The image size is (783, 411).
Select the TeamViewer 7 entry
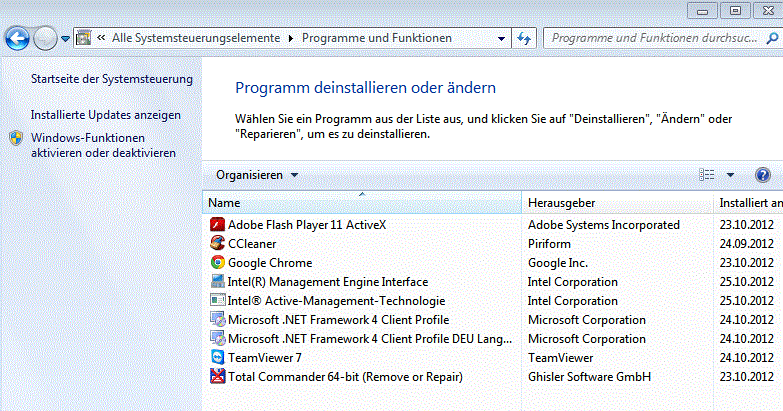(x=265, y=358)
